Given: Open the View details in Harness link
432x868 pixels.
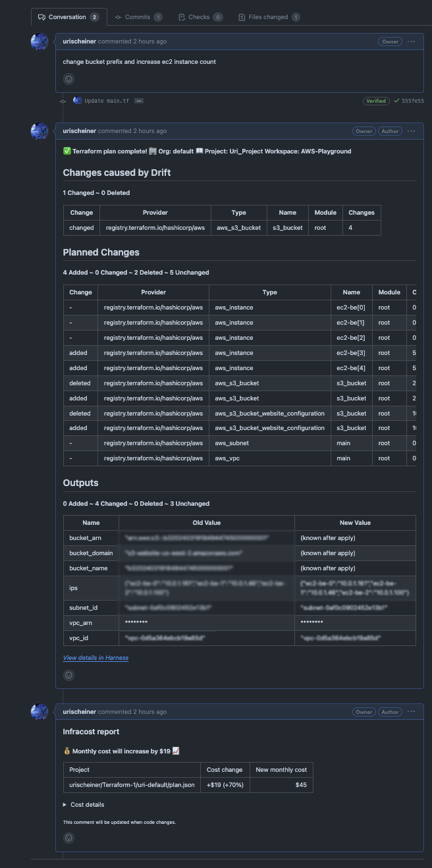Looking at the screenshot, I should click(x=95, y=657).
